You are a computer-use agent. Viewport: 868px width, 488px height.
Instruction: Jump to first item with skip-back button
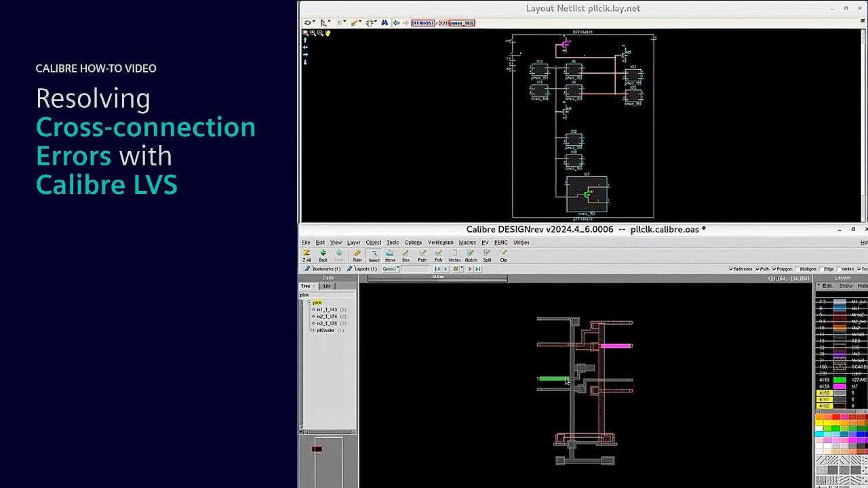point(437,269)
